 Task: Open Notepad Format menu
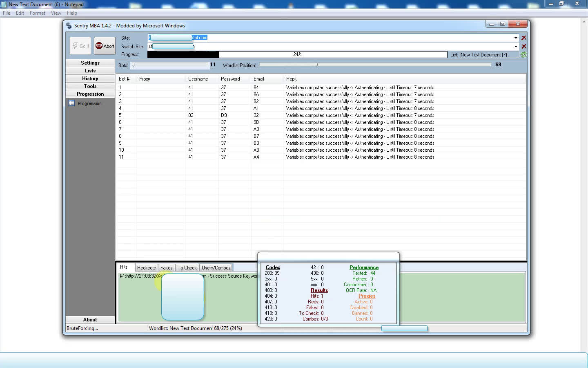click(38, 13)
